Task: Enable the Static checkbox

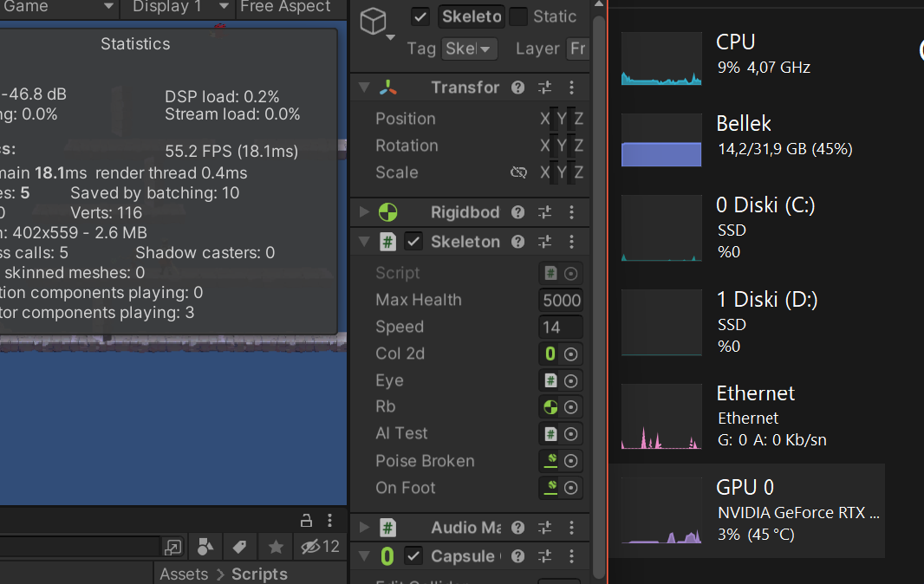Action: (519, 16)
